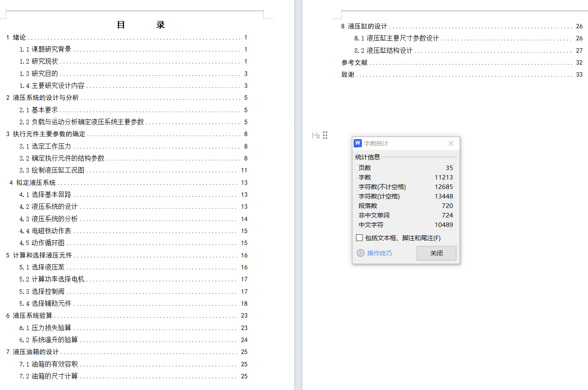Viewport: 588px width, 390px height.
Task: Click the 参考文献 entry
Action: pyautogui.click(x=462, y=62)
